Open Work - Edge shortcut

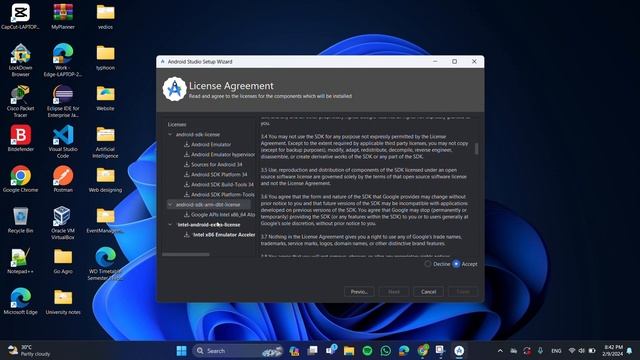[63, 60]
